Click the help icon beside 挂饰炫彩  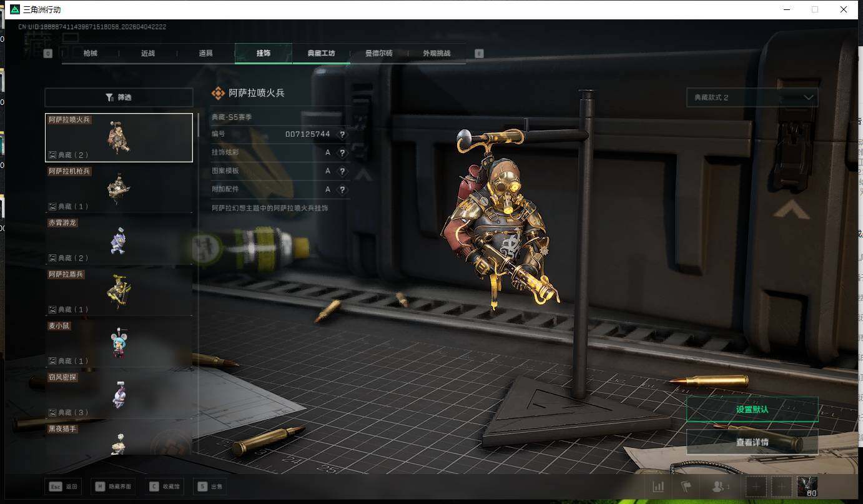(x=342, y=153)
